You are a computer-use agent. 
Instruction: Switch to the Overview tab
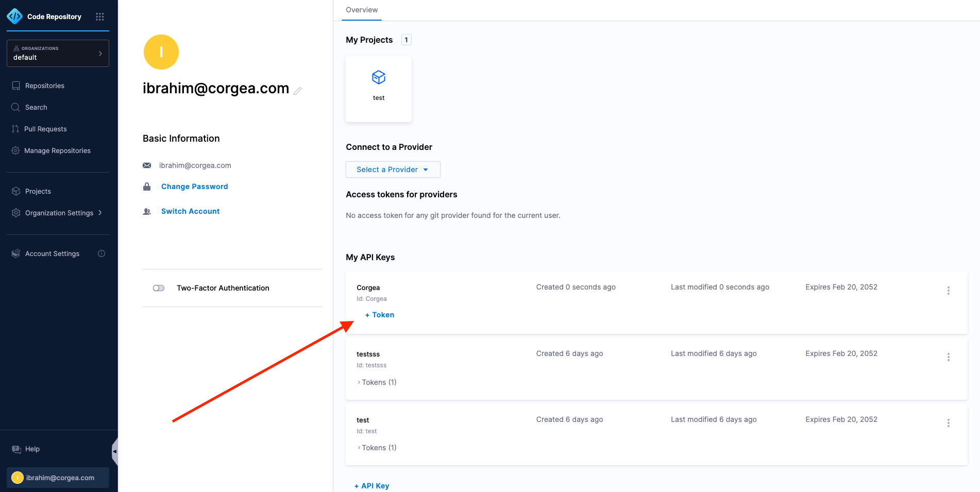pos(362,10)
